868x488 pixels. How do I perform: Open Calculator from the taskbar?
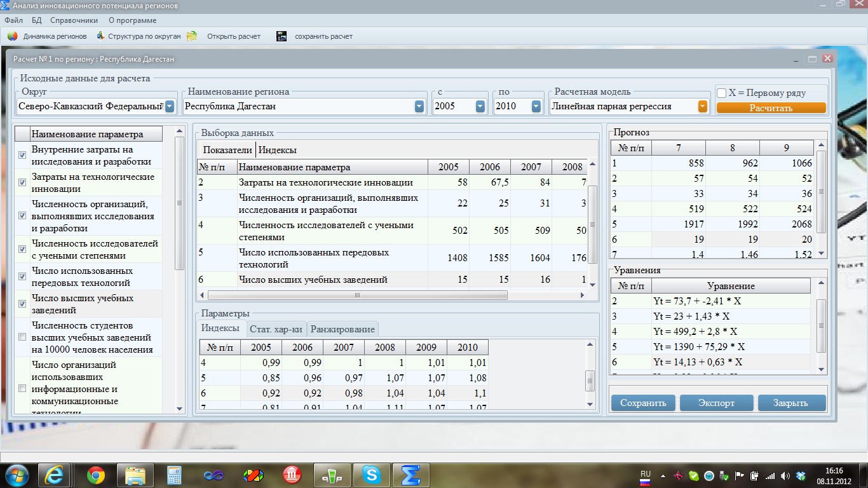pos(175,473)
